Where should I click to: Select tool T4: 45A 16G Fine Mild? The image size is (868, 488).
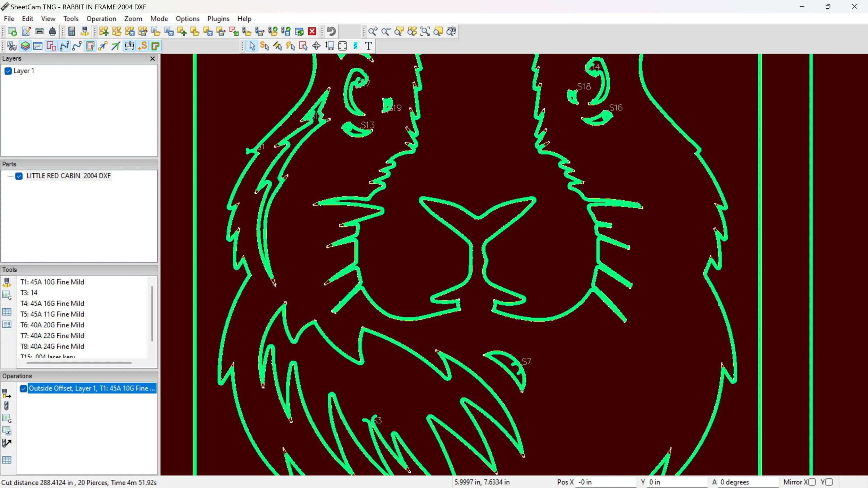52,303
